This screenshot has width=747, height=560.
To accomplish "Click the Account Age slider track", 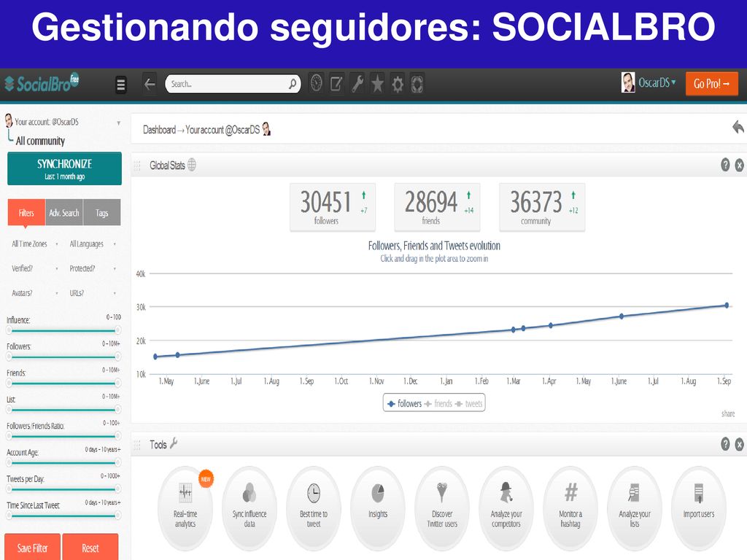I will pyautogui.click(x=63, y=462).
